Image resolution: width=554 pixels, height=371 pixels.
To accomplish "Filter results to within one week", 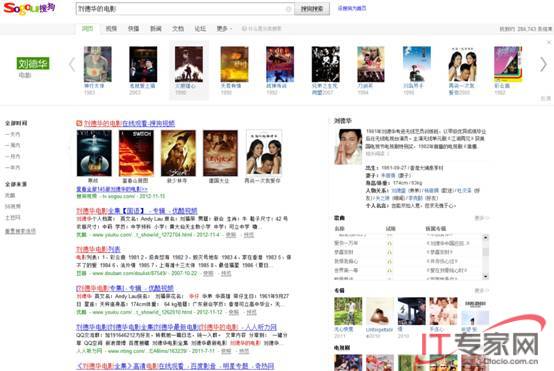I will (x=13, y=145).
